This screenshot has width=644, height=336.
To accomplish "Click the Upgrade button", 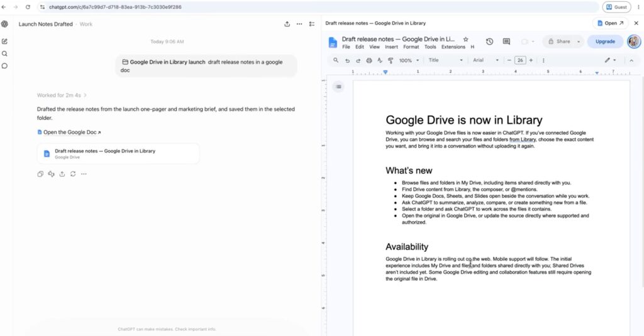I will pyautogui.click(x=605, y=41).
